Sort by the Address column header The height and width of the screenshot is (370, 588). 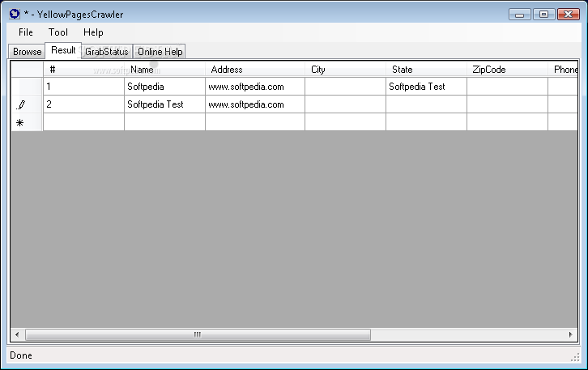(x=255, y=70)
